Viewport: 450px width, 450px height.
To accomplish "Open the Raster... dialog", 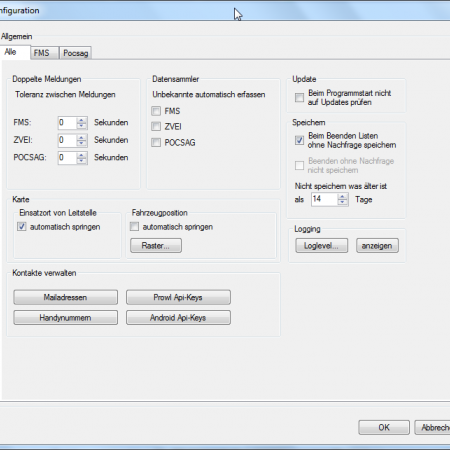I will coord(156,246).
